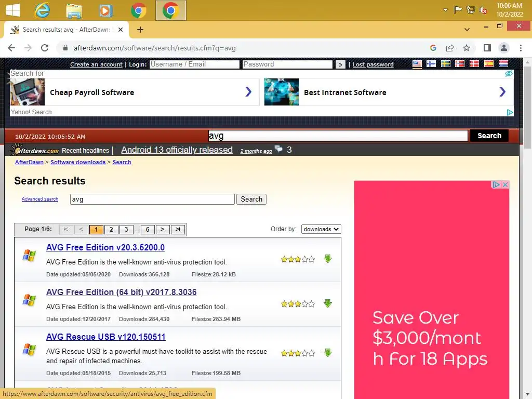532x399 pixels.
Task: Click comments bubble icon by headline
Action: coord(278,149)
